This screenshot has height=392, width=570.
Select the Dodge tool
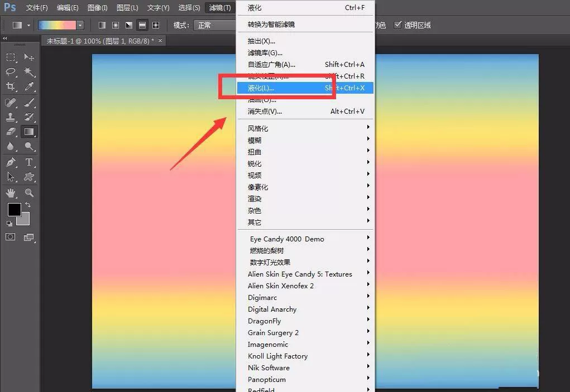click(29, 146)
